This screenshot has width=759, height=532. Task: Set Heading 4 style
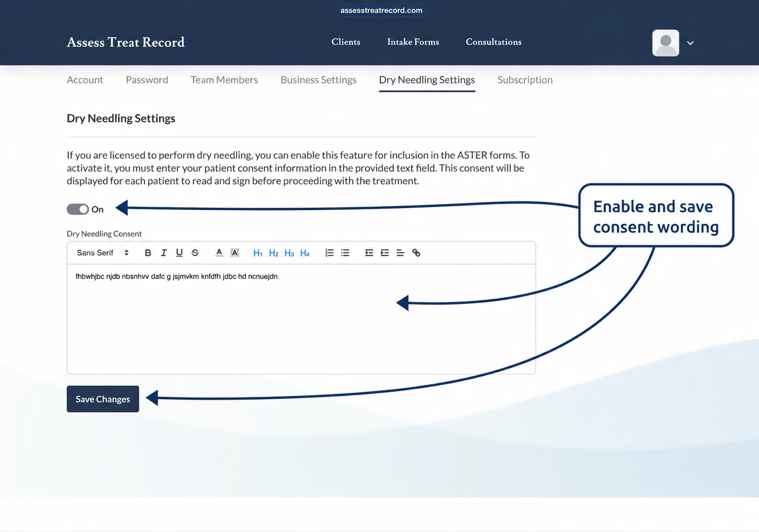(x=305, y=253)
